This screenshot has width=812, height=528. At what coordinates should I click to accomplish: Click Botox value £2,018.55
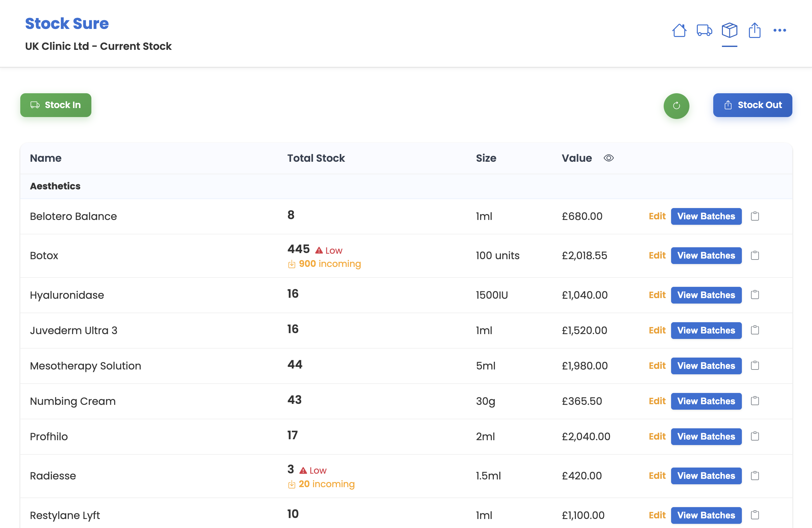click(585, 255)
